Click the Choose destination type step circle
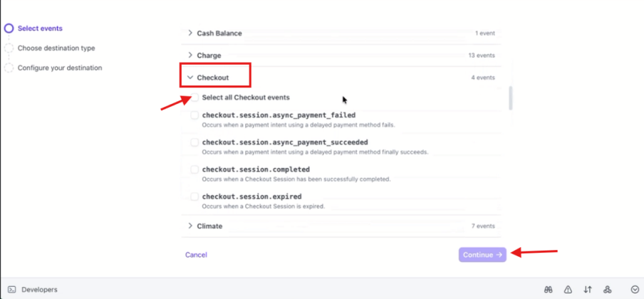Viewport: 644px width, 299px height. coord(9,48)
